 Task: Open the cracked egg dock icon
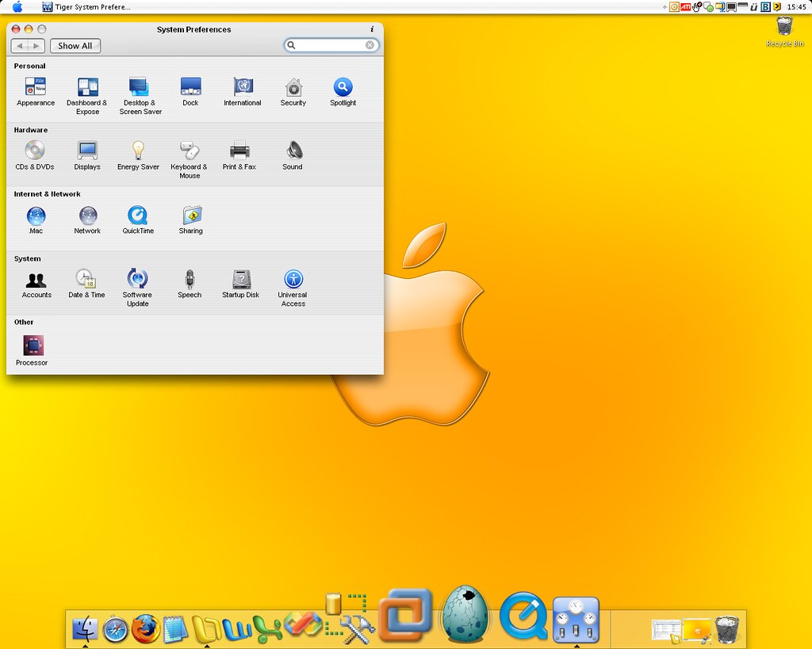[x=465, y=614]
